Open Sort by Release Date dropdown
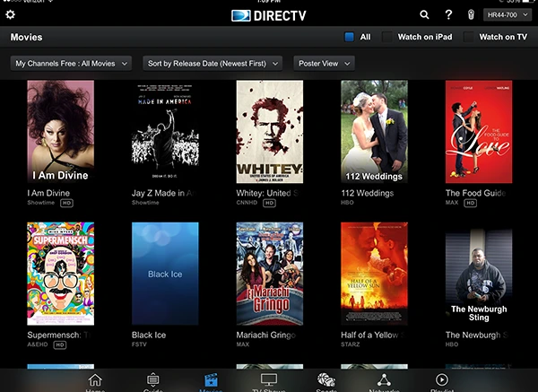 pos(213,64)
